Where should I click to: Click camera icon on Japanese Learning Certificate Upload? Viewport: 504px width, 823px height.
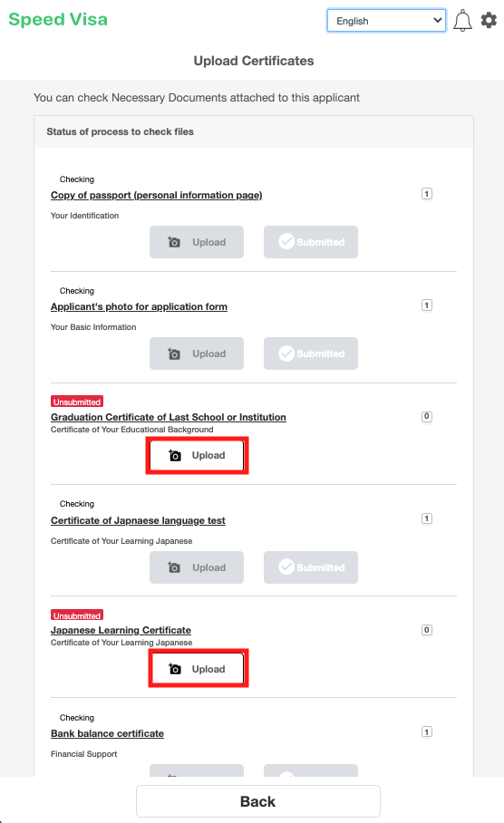point(175,669)
